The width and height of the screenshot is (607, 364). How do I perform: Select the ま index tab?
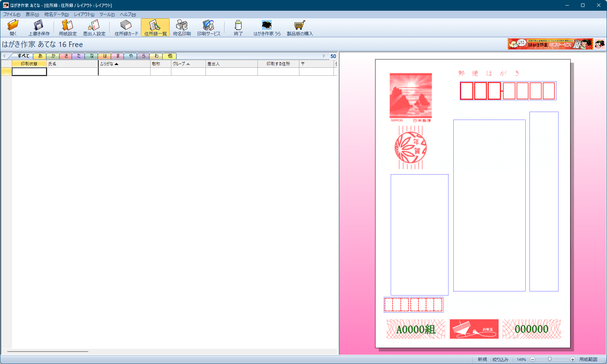click(x=118, y=56)
